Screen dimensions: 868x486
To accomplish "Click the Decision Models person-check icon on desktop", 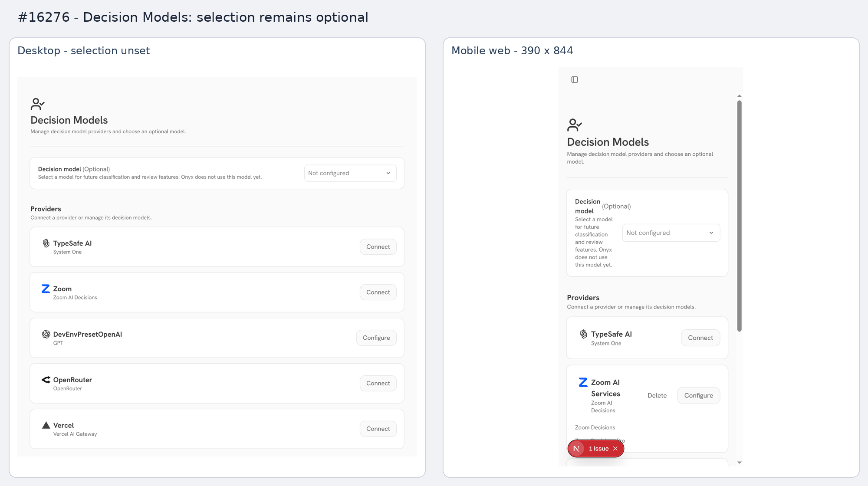I will (x=38, y=104).
